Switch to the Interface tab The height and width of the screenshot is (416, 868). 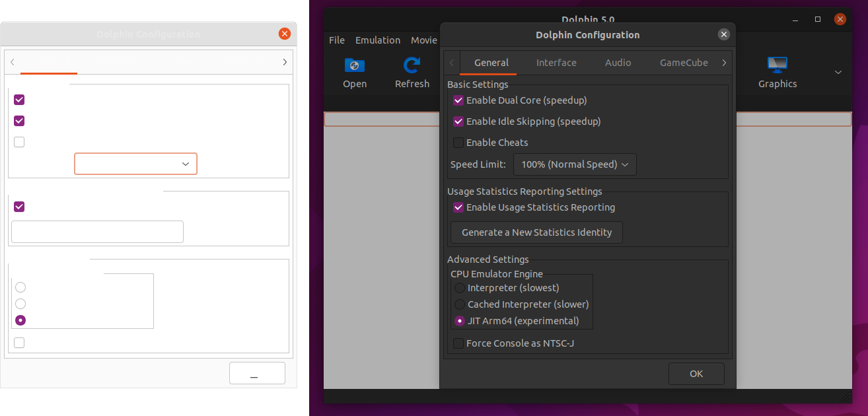point(556,63)
